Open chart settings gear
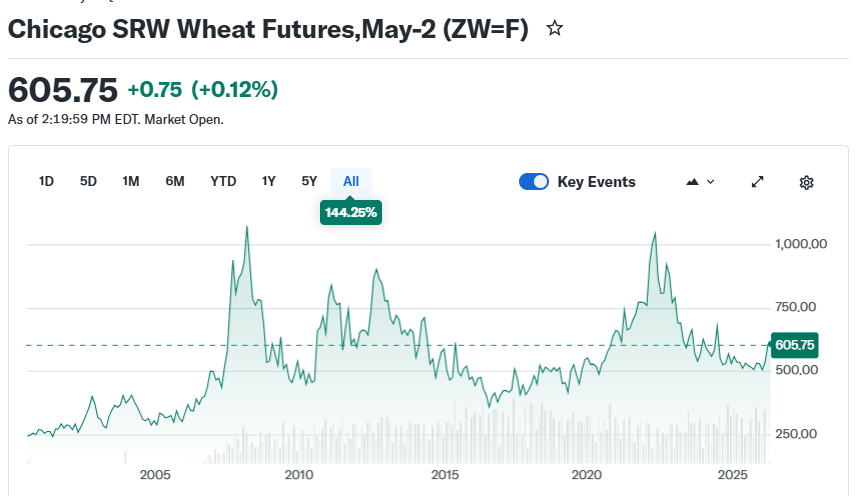This screenshot has height=496, width=856. point(807,182)
